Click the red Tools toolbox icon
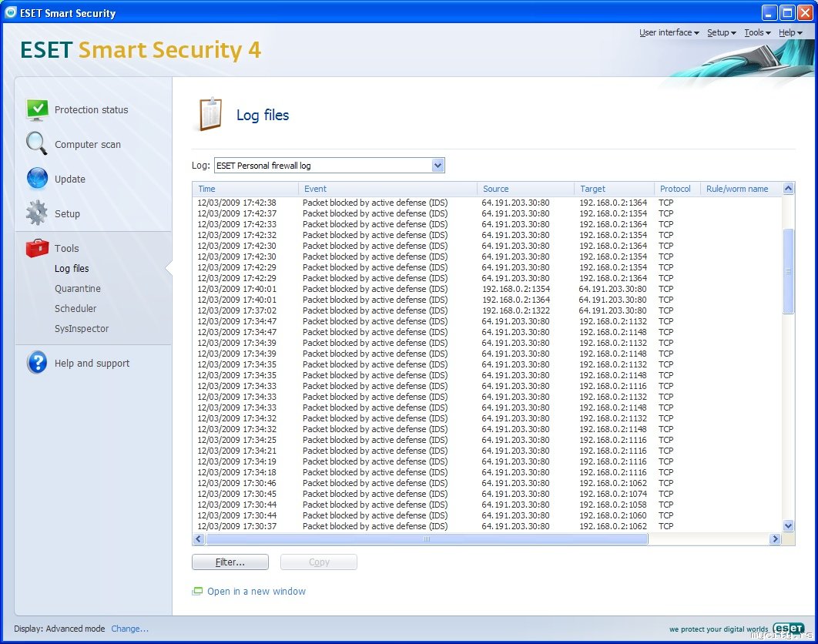The width and height of the screenshot is (818, 644). 37,248
